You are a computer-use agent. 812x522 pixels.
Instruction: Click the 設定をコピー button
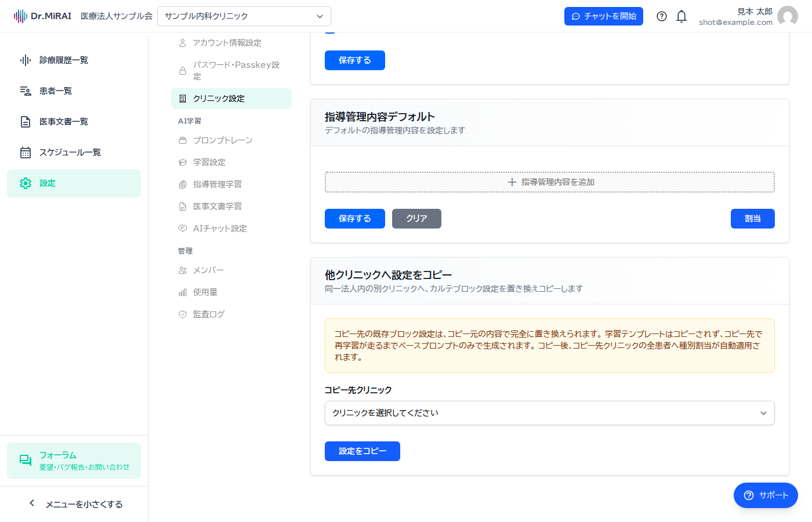tap(362, 451)
